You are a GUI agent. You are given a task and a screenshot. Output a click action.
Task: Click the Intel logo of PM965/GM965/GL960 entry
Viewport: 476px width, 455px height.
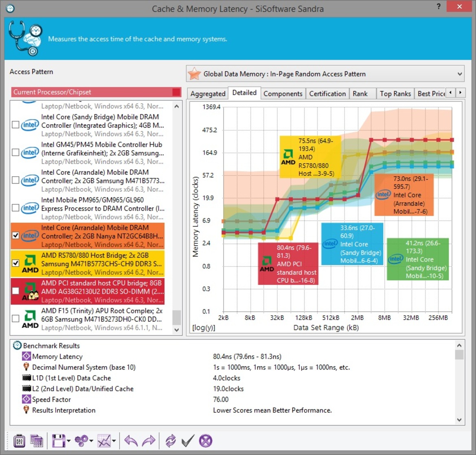coord(30,208)
